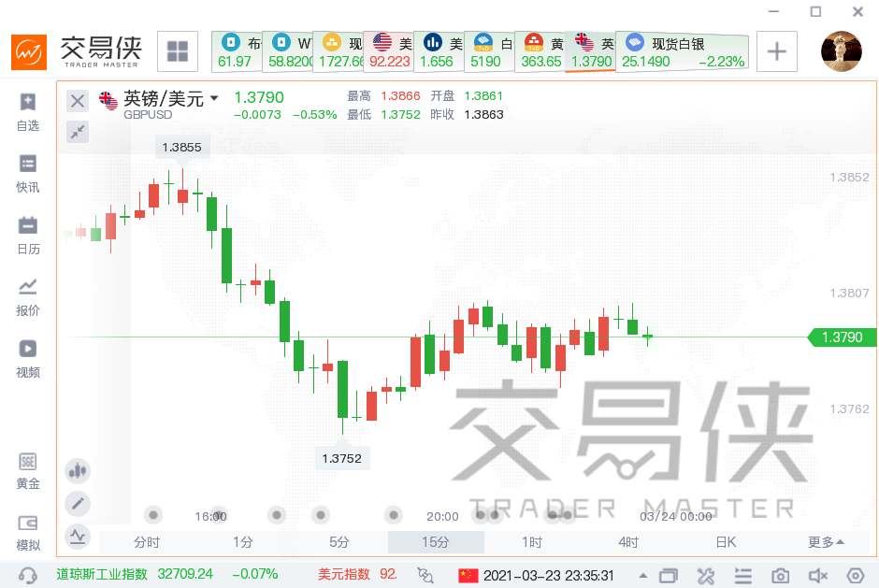Open the user profile avatar

point(841,51)
